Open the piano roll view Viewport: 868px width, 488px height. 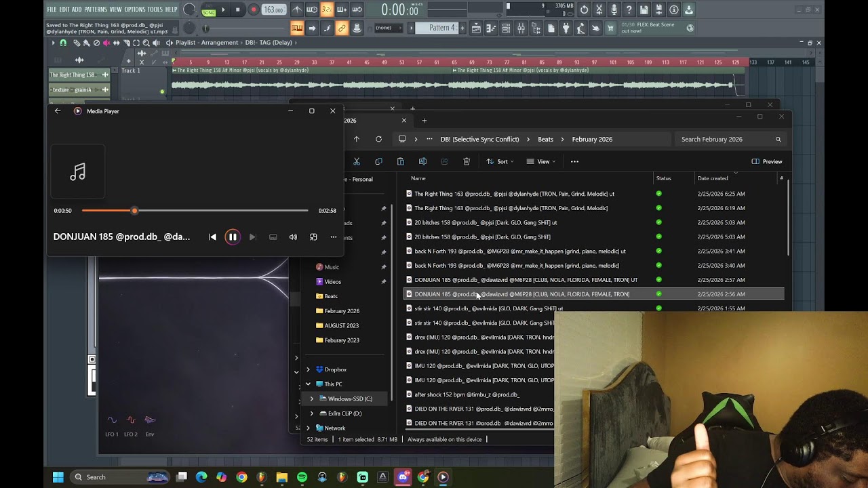point(491,28)
